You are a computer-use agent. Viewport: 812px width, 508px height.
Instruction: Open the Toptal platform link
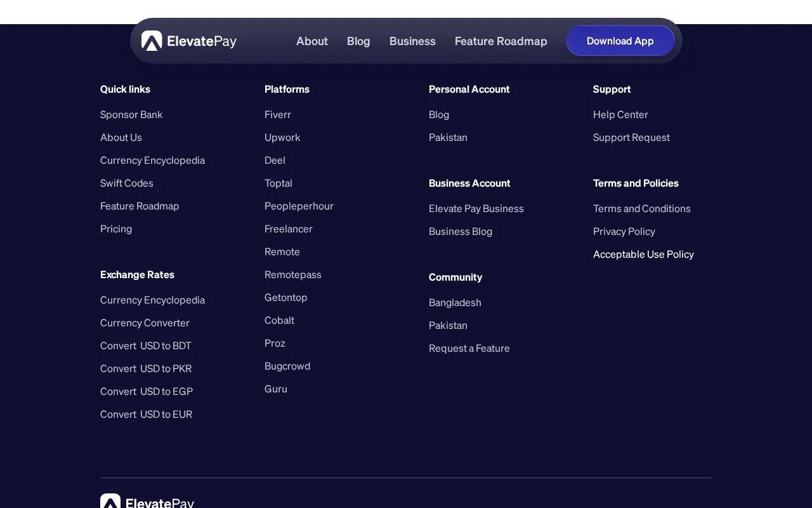pos(278,183)
